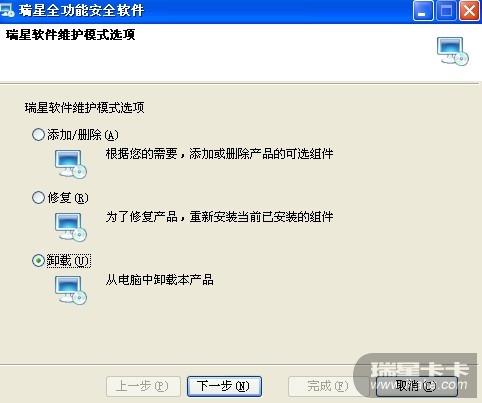Select the 修复(R) radio option
Image resolution: width=482 pixels, height=403 pixels.
(38, 197)
